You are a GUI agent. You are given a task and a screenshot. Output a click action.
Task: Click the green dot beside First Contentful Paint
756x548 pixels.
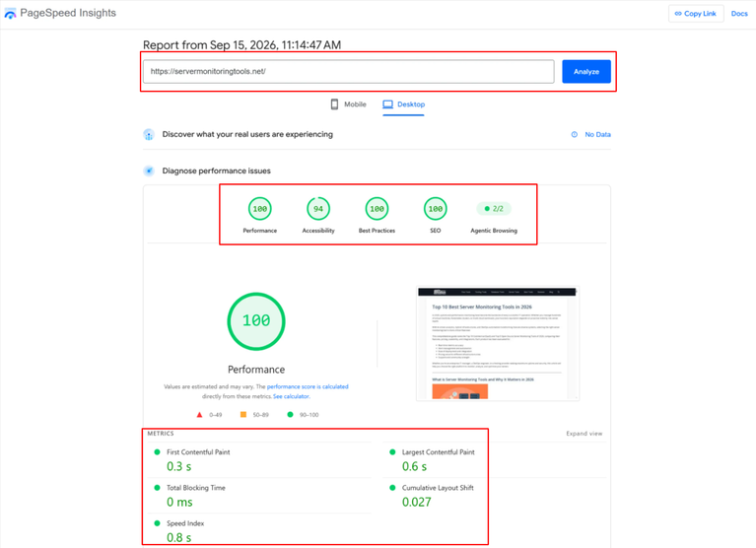pyautogui.click(x=157, y=452)
